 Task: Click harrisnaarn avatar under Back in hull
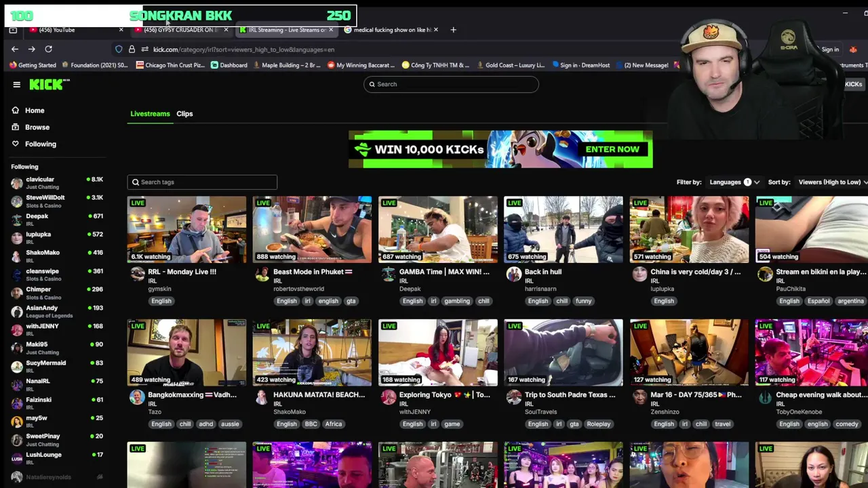click(x=513, y=274)
